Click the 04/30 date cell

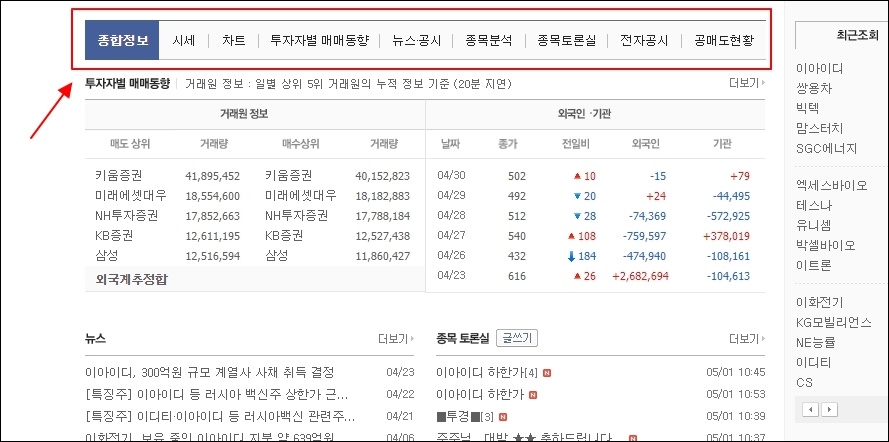[450, 175]
